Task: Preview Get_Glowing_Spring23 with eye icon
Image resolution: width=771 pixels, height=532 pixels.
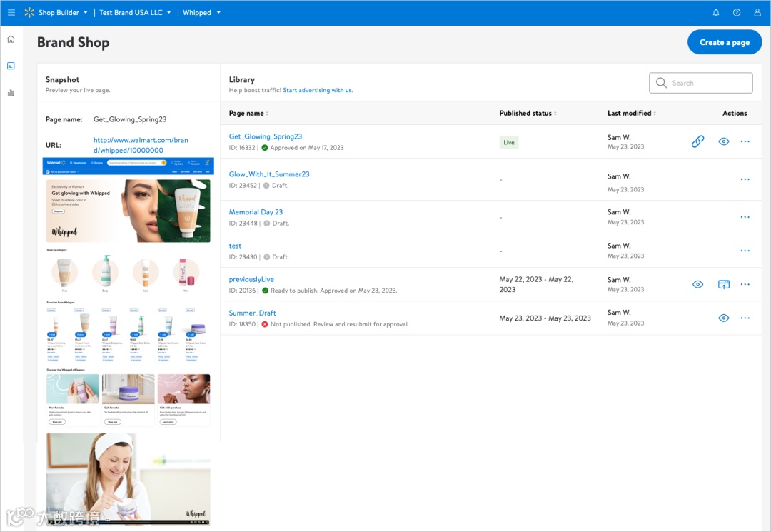Action: [x=724, y=141]
